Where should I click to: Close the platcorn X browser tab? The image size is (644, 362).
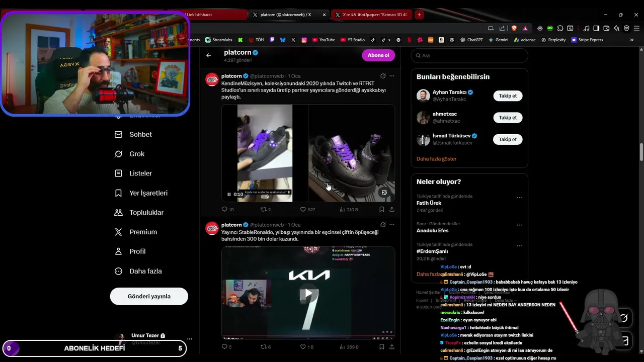pyautogui.click(x=324, y=15)
